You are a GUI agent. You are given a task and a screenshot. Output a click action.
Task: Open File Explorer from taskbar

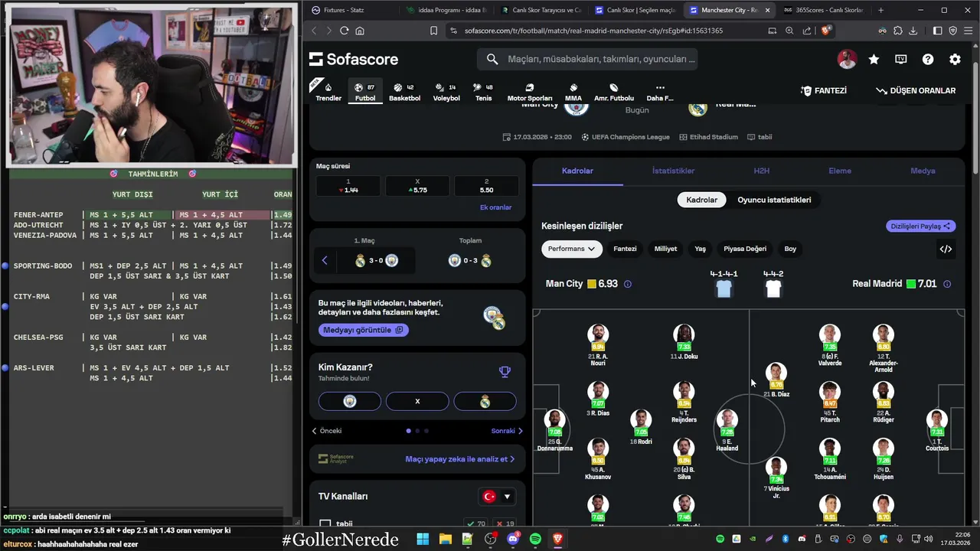(x=445, y=540)
